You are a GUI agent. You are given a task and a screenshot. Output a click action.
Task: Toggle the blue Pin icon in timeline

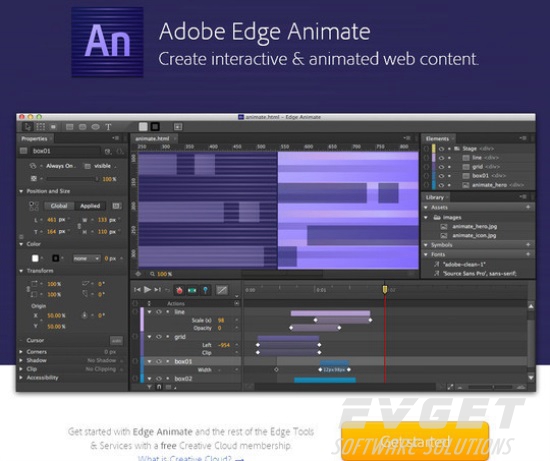pyautogui.click(x=205, y=290)
